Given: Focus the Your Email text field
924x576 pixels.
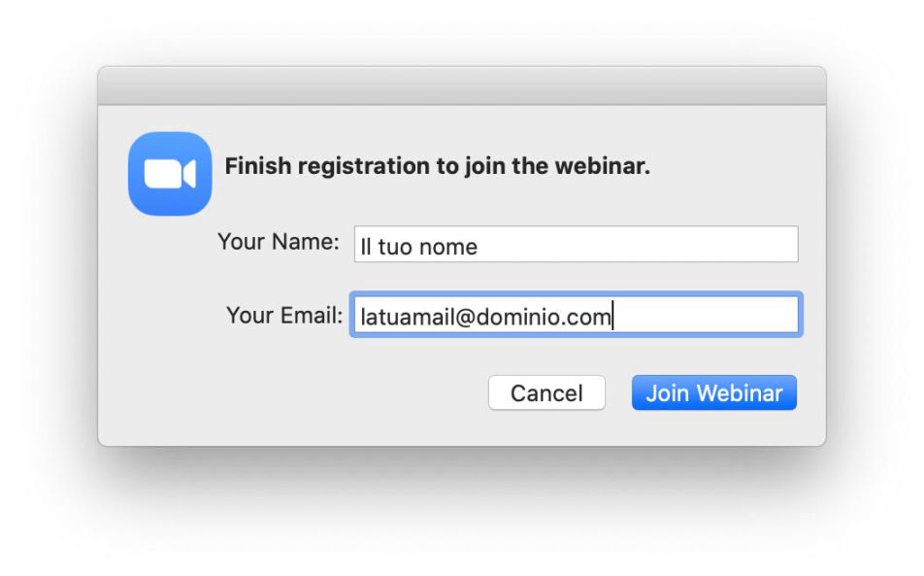Looking at the screenshot, I should coord(576,315).
